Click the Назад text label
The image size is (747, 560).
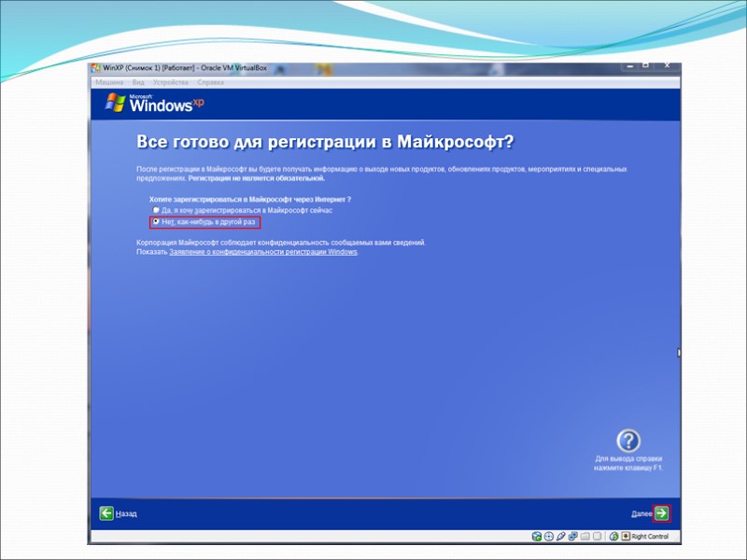[126, 514]
